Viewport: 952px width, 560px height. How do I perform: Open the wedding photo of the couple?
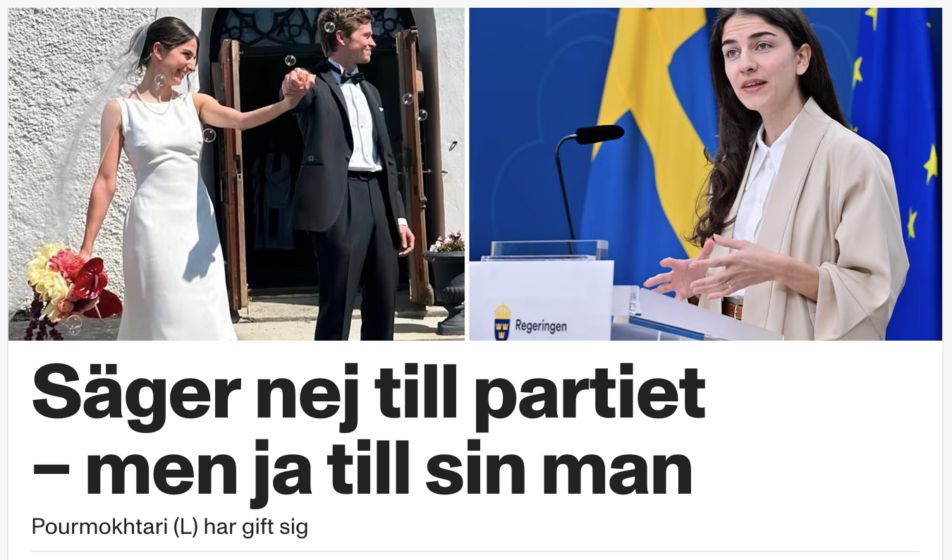[236, 174]
